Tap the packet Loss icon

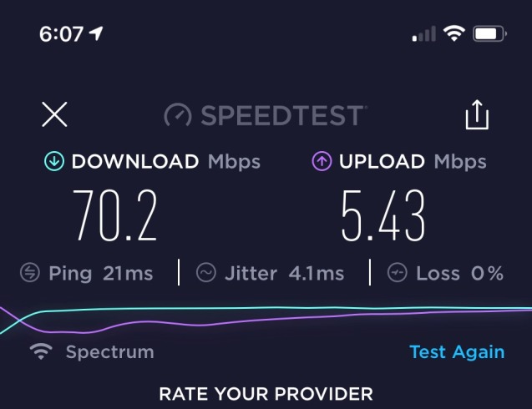click(x=398, y=273)
